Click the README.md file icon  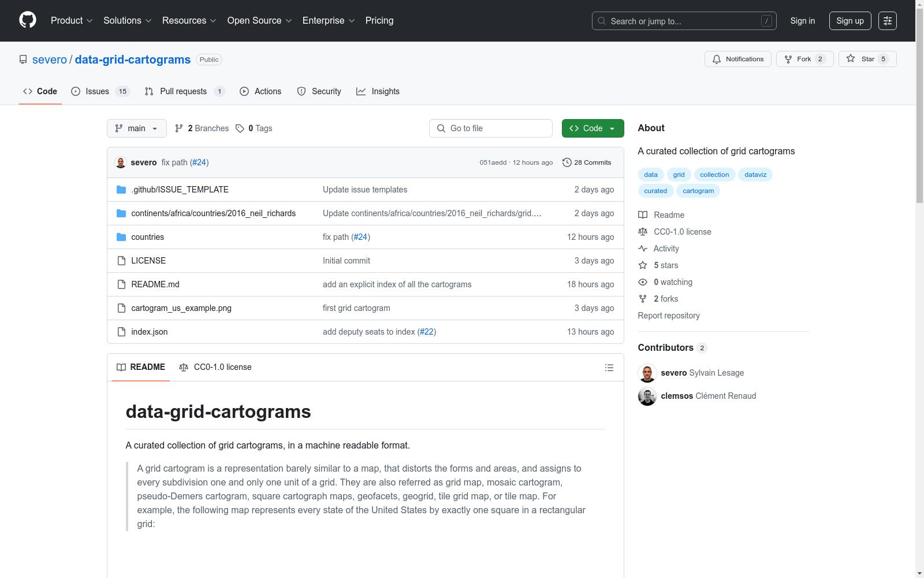pyautogui.click(x=121, y=284)
